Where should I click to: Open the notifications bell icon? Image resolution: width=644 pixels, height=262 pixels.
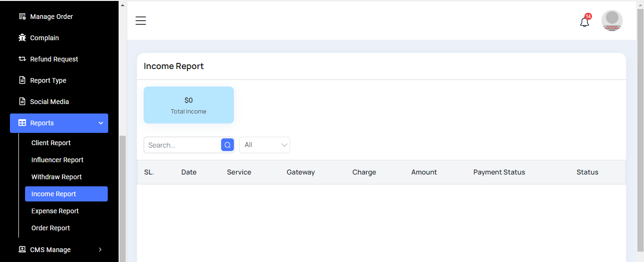(584, 22)
